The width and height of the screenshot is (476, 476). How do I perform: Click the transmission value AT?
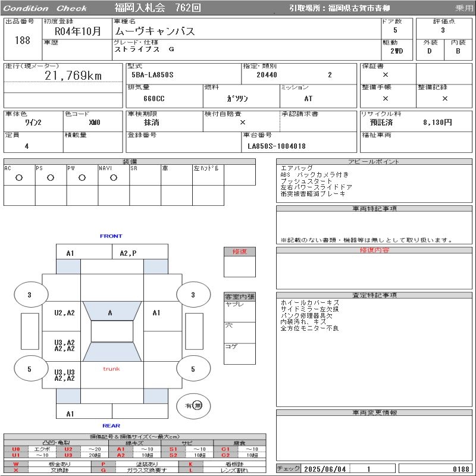coord(308,99)
